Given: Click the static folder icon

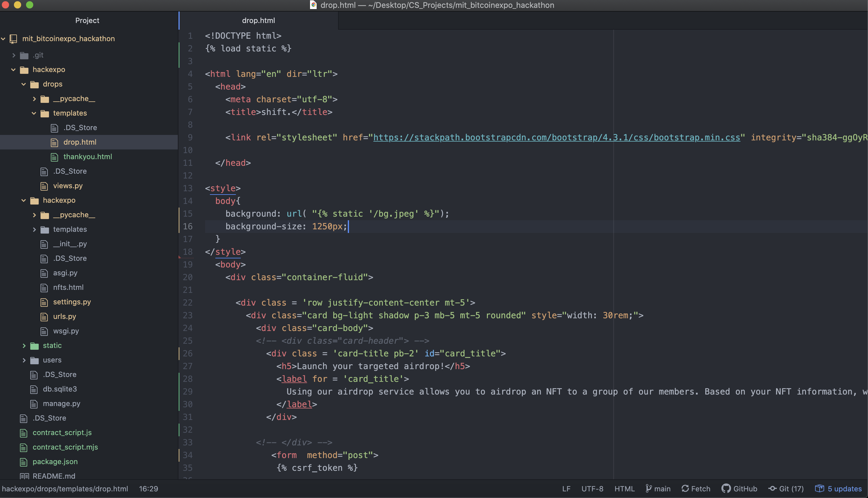Looking at the screenshot, I should tap(34, 346).
